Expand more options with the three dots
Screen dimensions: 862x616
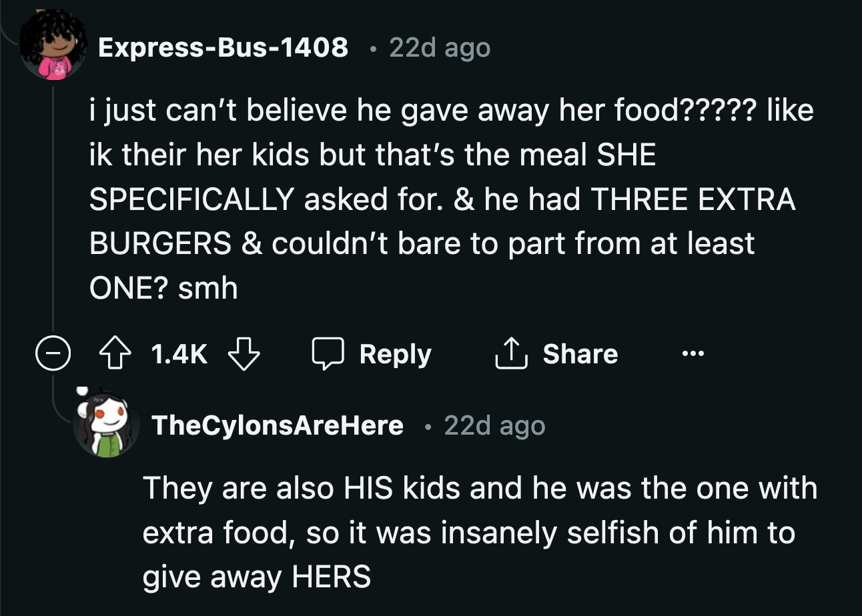point(692,354)
